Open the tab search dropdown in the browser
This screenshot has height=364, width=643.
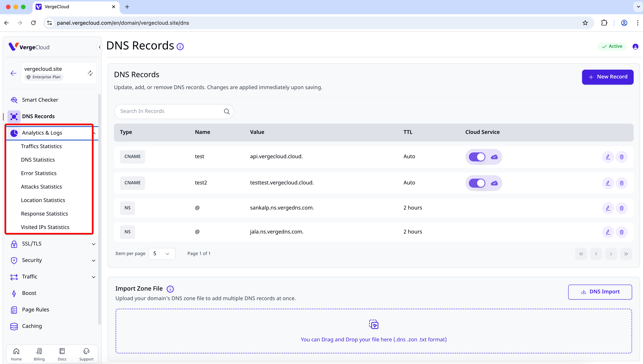(638, 7)
